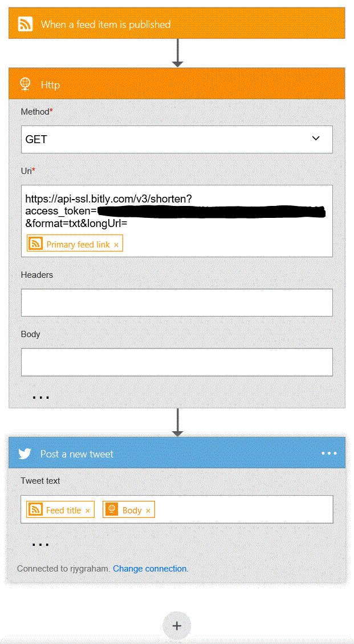354x644 pixels.
Task: Click in the Uri text box
Action: click(177, 221)
